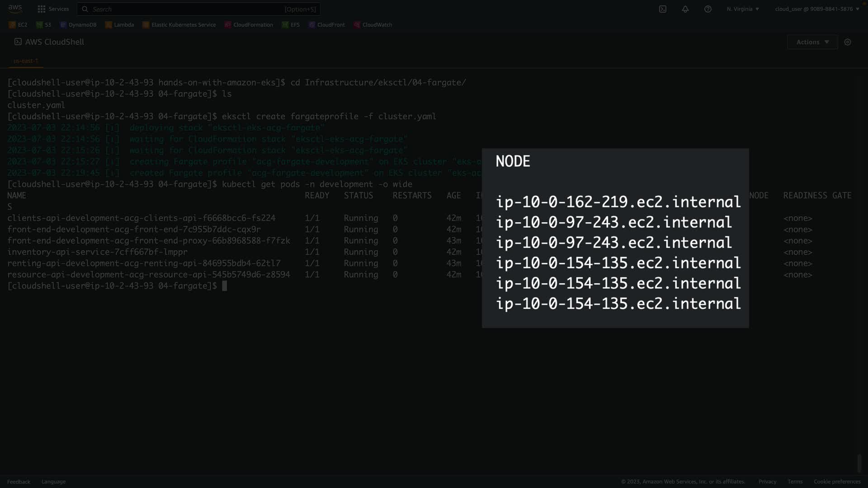Open CloudShell settings gear
The height and width of the screenshot is (488, 868).
click(x=847, y=42)
